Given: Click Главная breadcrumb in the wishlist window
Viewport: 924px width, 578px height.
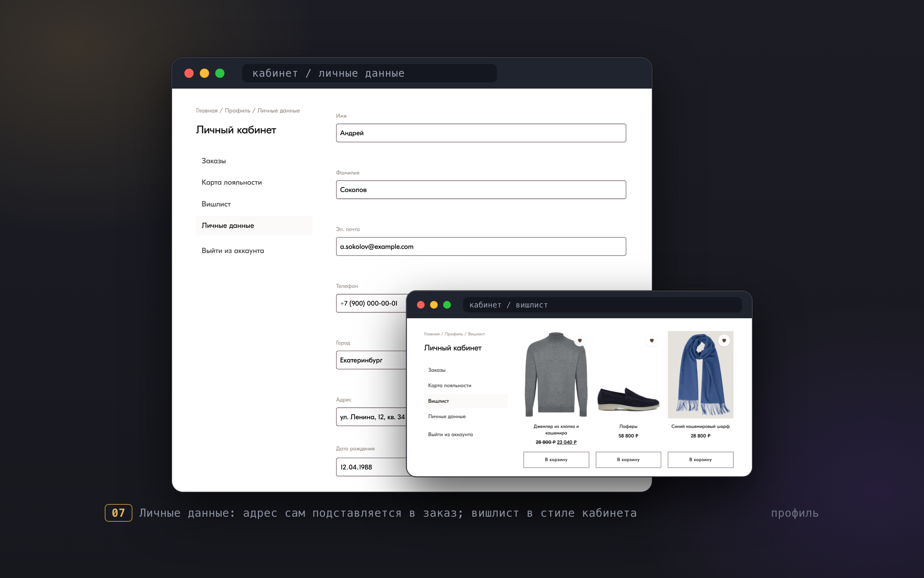Looking at the screenshot, I should [432, 334].
